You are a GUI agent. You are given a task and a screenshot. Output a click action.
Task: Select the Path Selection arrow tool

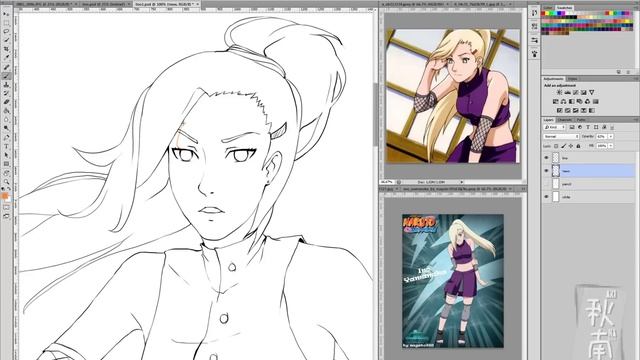click(6, 156)
